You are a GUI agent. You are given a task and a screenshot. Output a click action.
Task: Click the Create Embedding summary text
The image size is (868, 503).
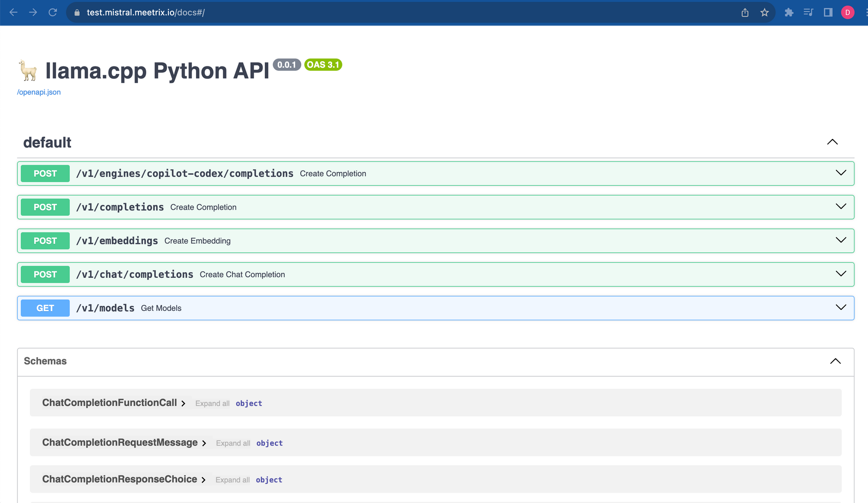(x=197, y=241)
